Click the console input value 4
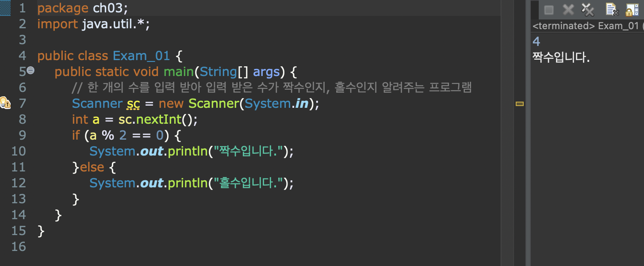Image resolution: width=644 pixels, height=266 pixels. (x=536, y=42)
